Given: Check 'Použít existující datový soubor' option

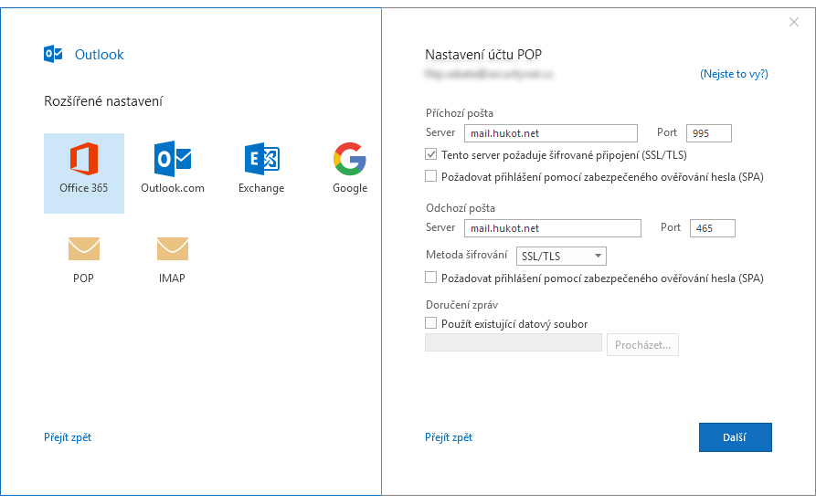Looking at the screenshot, I should coord(431,323).
